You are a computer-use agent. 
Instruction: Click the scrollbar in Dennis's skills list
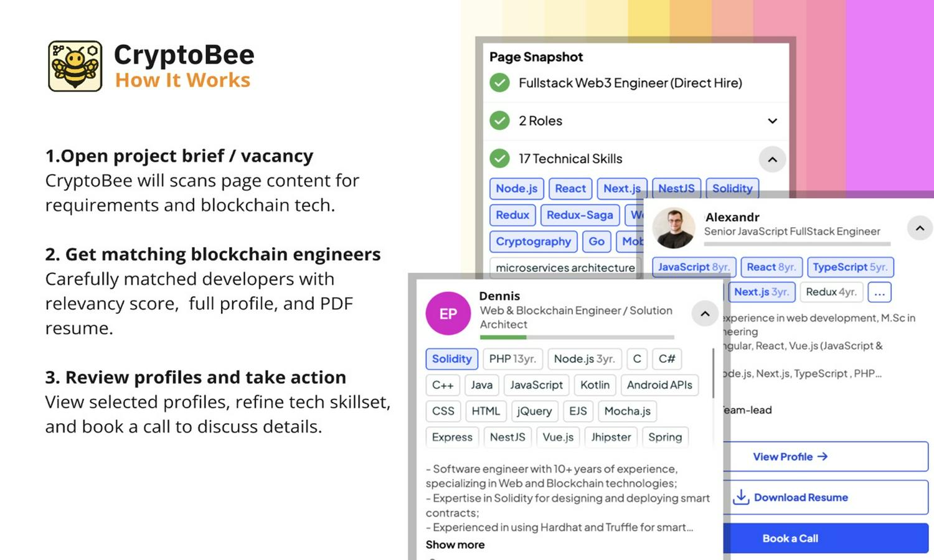(x=713, y=373)
